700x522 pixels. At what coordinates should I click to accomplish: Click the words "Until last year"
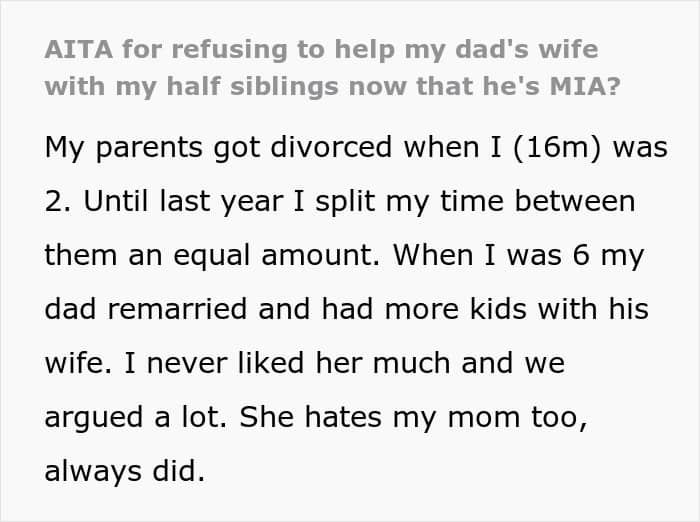[x=183, y=202]
